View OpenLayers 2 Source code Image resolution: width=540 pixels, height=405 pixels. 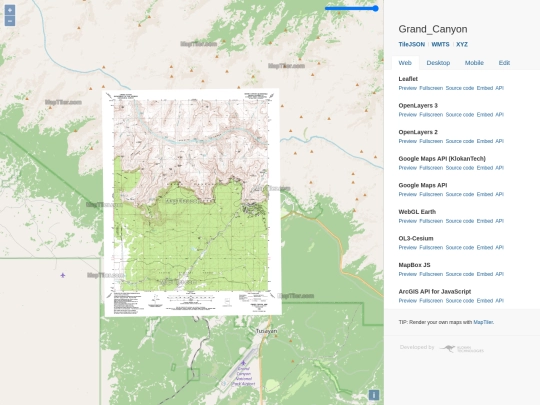point(460,141)
